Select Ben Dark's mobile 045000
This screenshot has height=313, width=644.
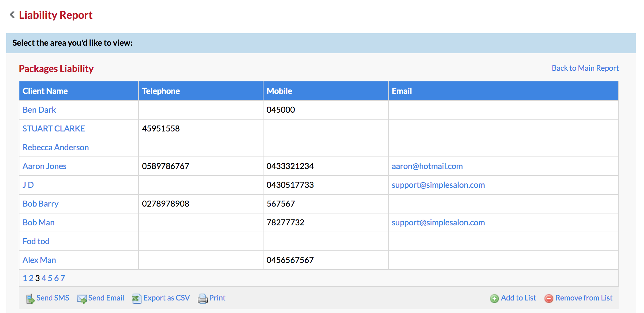[281, 110]
